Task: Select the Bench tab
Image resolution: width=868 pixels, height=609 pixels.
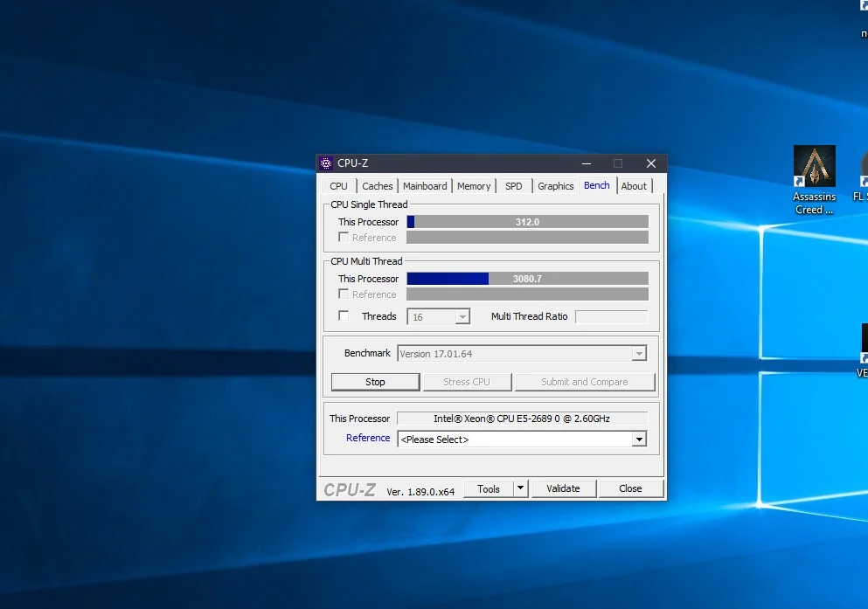Action: (597, 185)
